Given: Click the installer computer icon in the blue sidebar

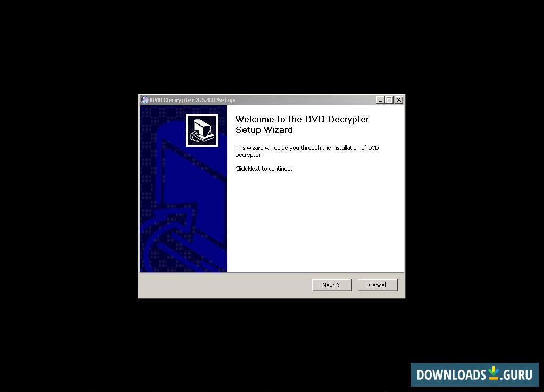Looking at the screenshot, I should tap(202, 130).
